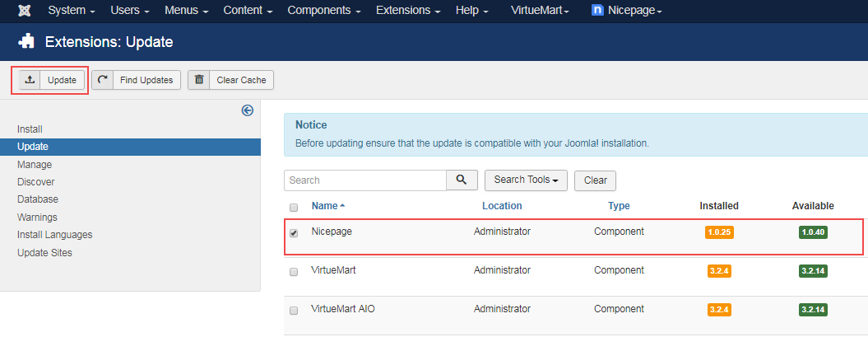Select Update in the sidebar
The height and width of the screenshot is (337, 868).
(130, 147)
